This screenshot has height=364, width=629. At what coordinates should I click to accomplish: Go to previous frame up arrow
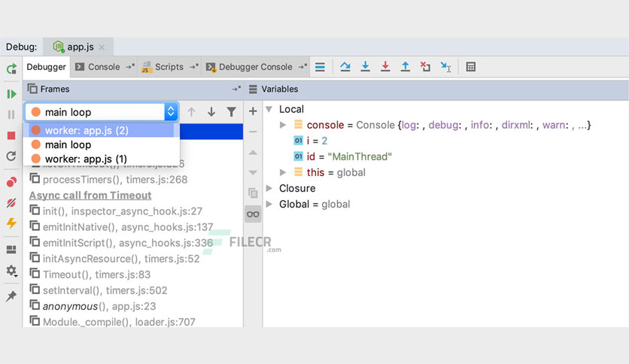[x=191, y=112]
